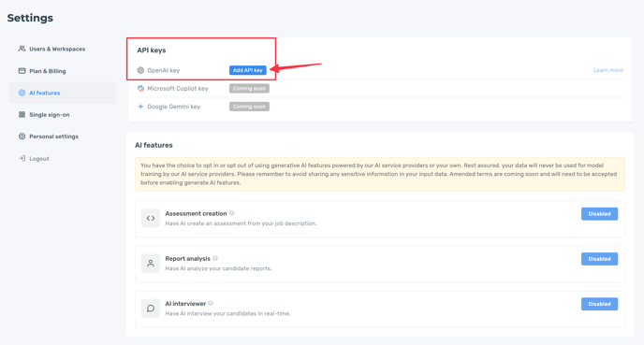Click the Logout arrow icon
Image resolution: width=644 pixels, height=345 pixels.
(x=22, y=158)
